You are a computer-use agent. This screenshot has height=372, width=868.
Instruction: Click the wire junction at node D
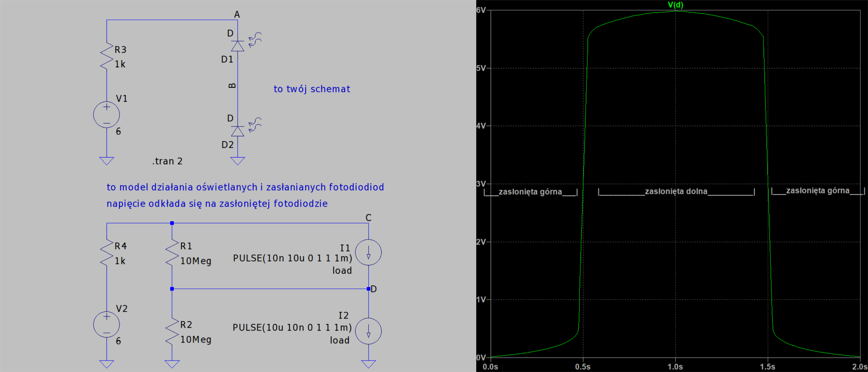pos(369,289)
